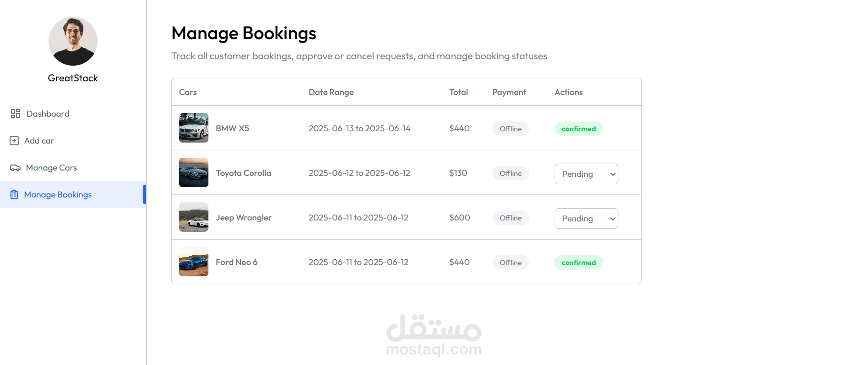The height and width of the screenshot is (365, 868).
Task: Click the GreatStack username text
Action: click(73, 78)
